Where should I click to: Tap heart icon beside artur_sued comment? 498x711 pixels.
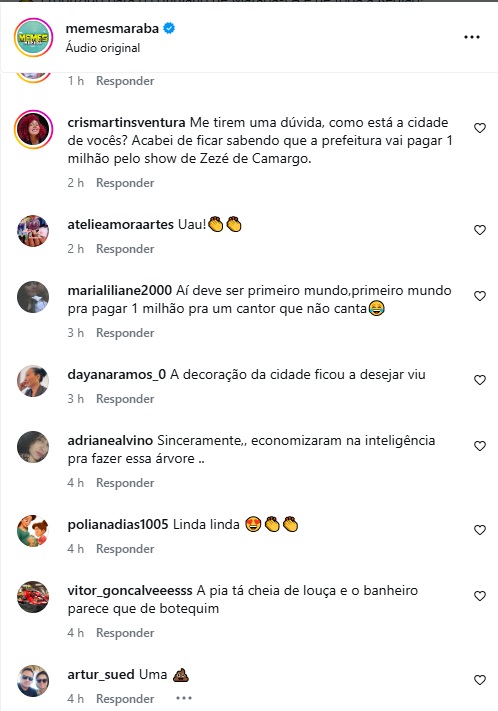(x=480, y=680)
